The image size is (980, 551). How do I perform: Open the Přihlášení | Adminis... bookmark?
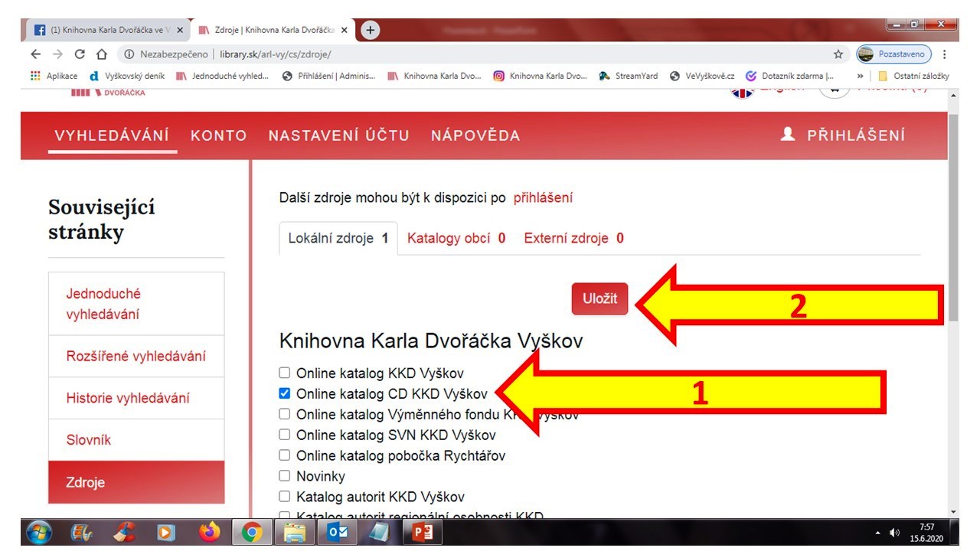(329, 76)
